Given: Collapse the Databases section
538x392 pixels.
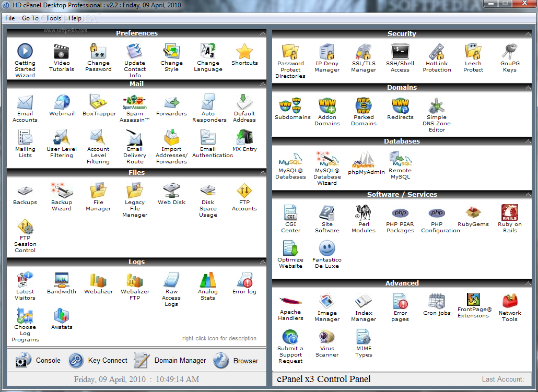Looking at the screenshot, I should point(528,141).
